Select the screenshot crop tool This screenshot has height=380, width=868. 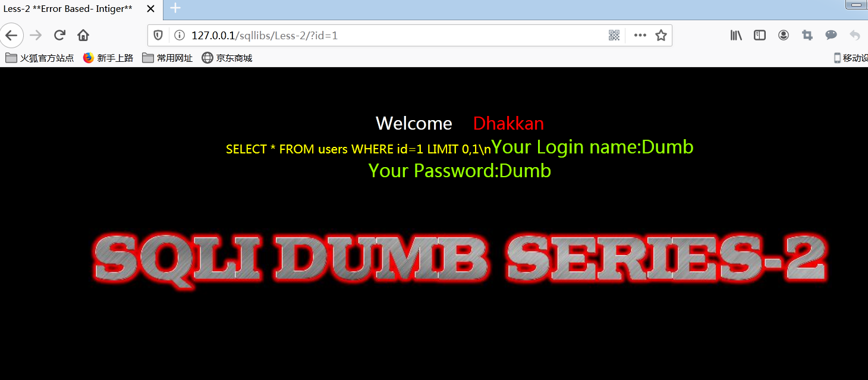click(x=807, y=36)
